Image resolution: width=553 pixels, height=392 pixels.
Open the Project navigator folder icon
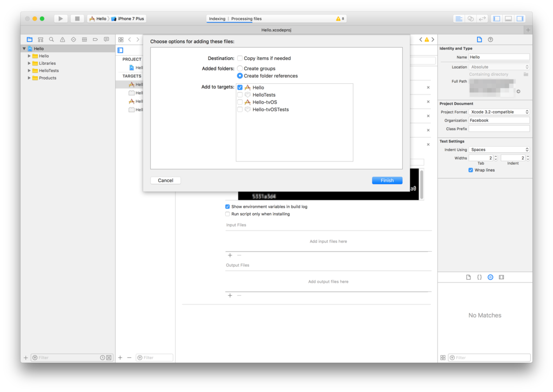pos(30,39)
